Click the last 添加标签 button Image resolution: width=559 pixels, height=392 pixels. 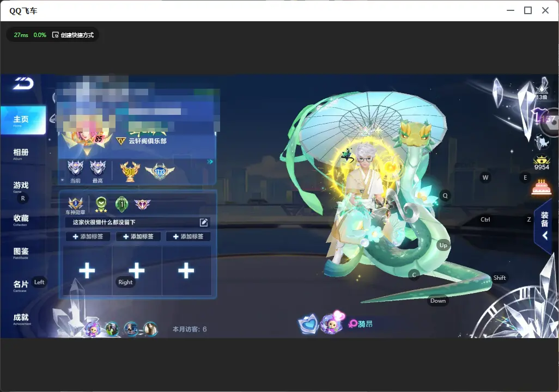pyautogui.click(x=188, y=236)
